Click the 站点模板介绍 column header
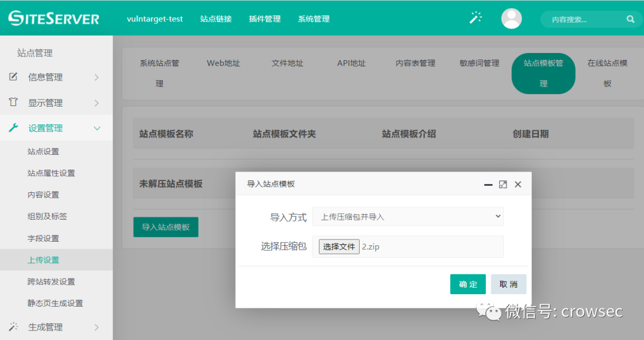The height and width of the screenshot is (340, 644). click(408, 134)
